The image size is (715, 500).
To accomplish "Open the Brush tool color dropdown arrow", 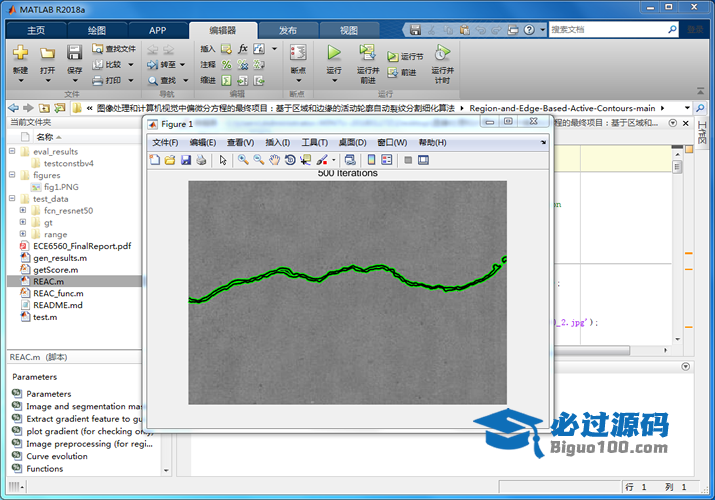I will (x=334, y=160).
